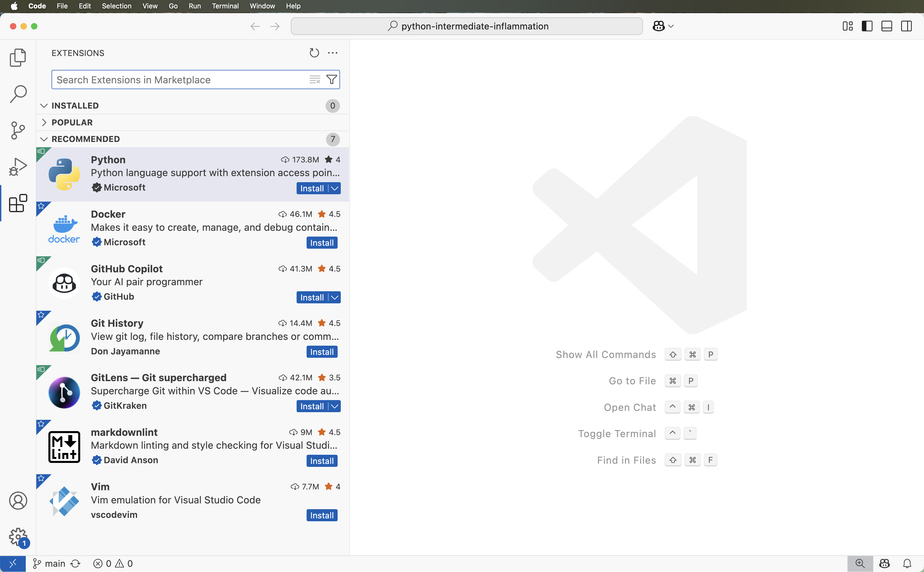Open extension filter options
The height and width of the screenshot is (572, 924).
click(x=332, y=79)
